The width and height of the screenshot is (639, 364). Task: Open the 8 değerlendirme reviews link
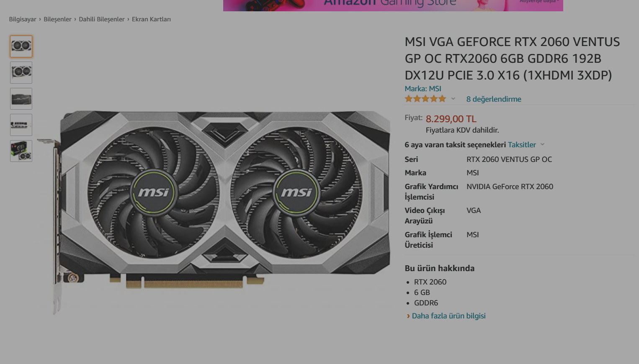click(x=494, y=99)
